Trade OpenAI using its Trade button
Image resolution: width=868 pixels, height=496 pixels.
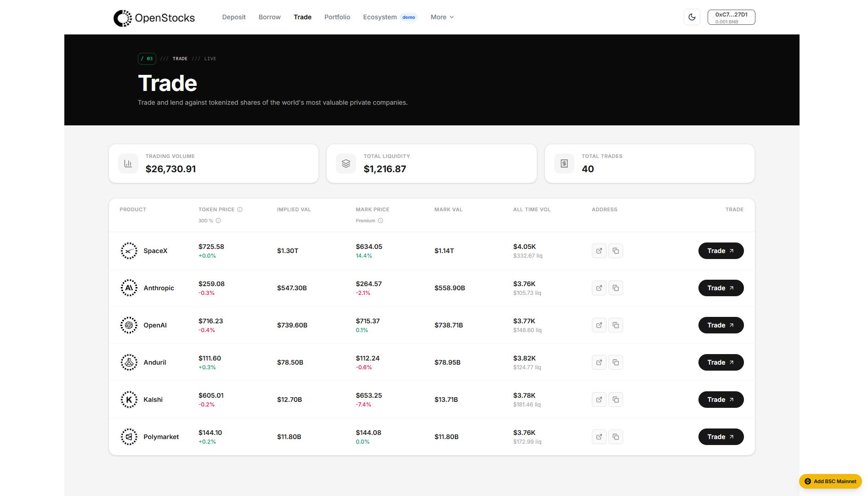coord(721,325)
